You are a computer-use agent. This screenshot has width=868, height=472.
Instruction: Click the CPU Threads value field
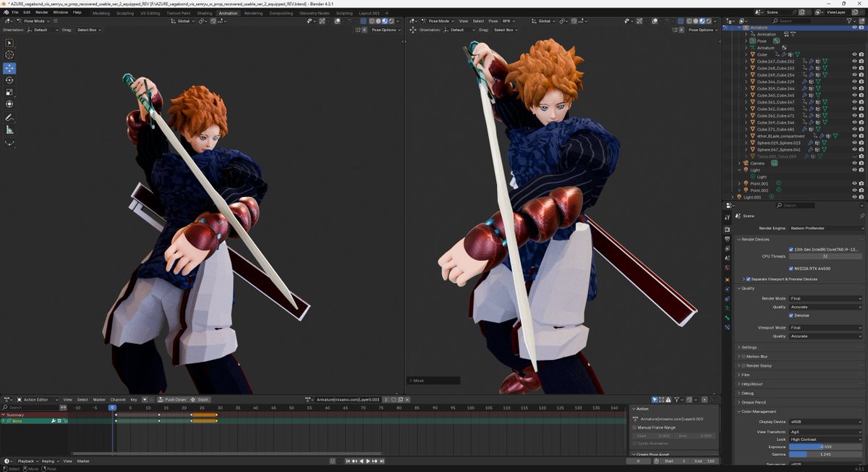click(826, 256)
